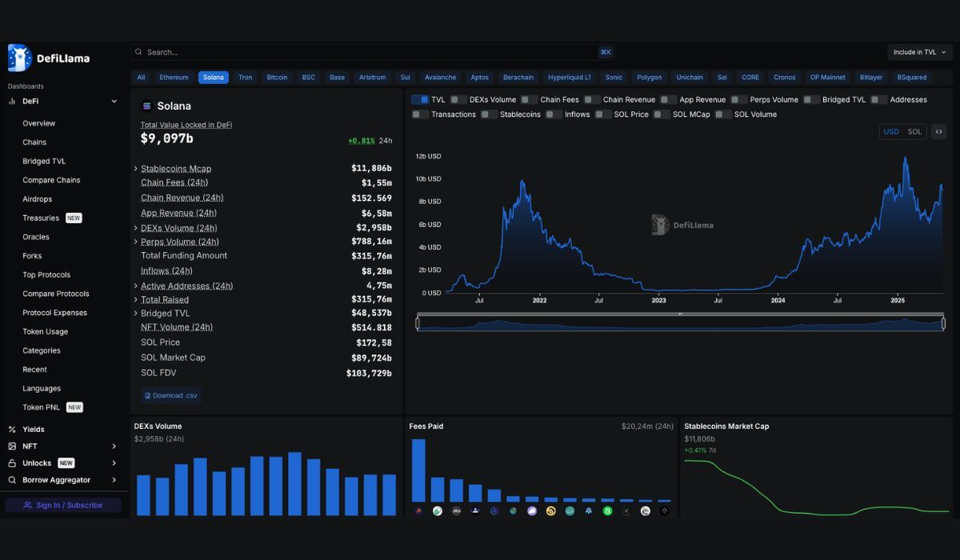Click the left handle of chart range slider

417,323
